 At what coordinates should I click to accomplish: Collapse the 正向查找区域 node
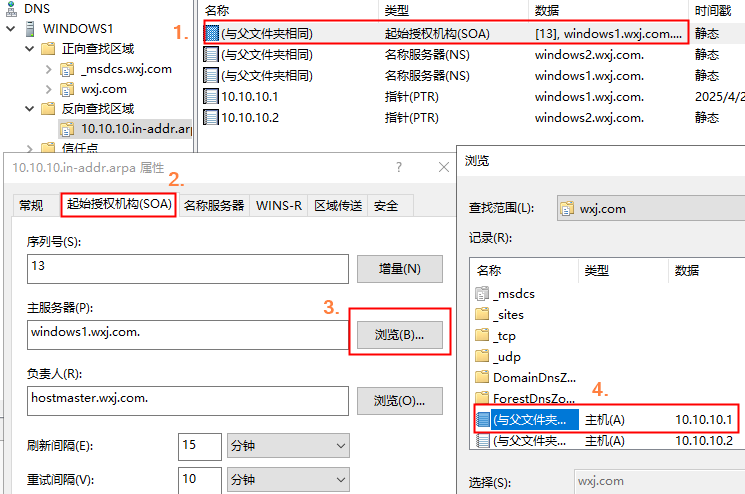[x=30, y=49]
